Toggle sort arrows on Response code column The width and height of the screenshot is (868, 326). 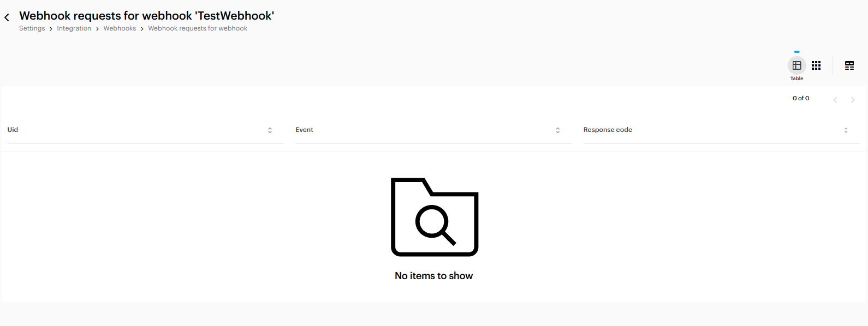click(x=846, y=130)
